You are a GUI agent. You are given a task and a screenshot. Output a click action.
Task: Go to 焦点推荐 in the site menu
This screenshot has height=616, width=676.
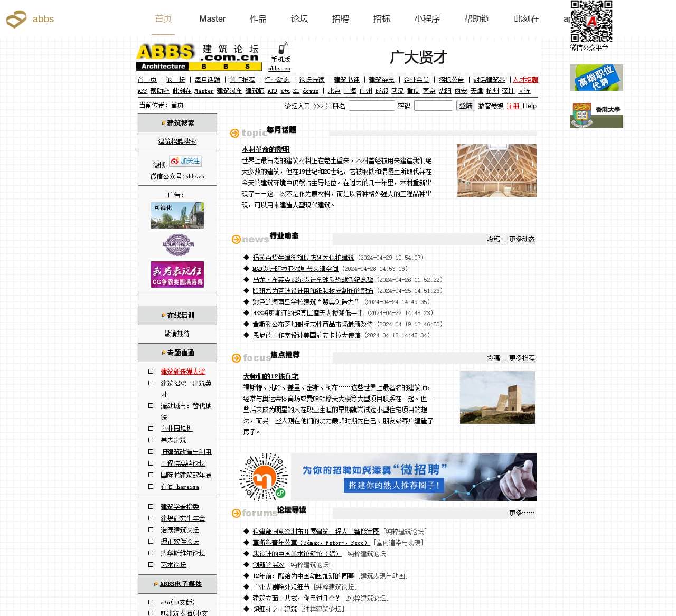242,80
